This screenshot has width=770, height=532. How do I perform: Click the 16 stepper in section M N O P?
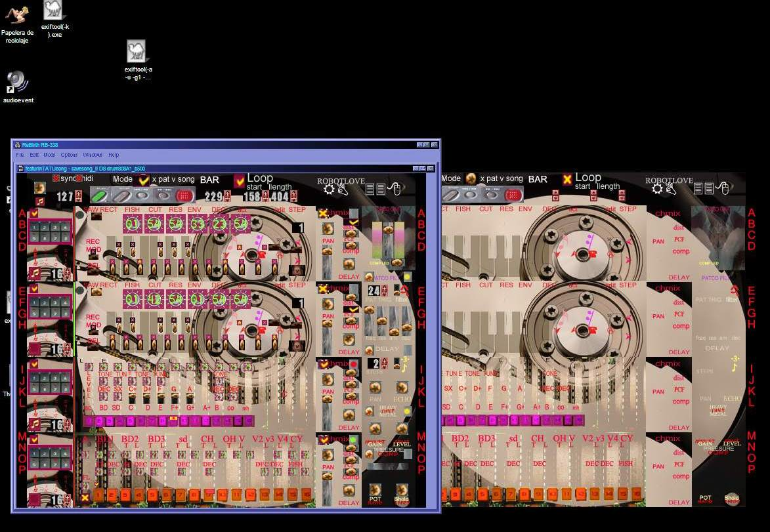[67, 500]
